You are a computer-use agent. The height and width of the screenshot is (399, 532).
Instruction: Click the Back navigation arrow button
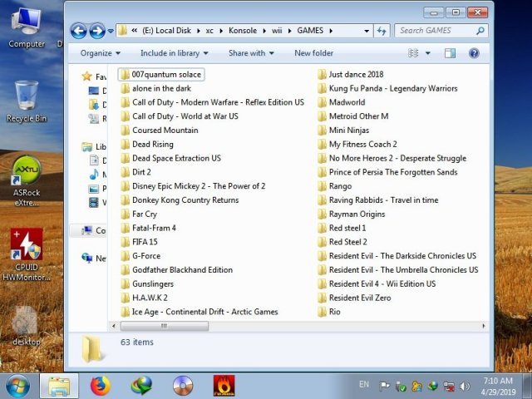(79, 32)
